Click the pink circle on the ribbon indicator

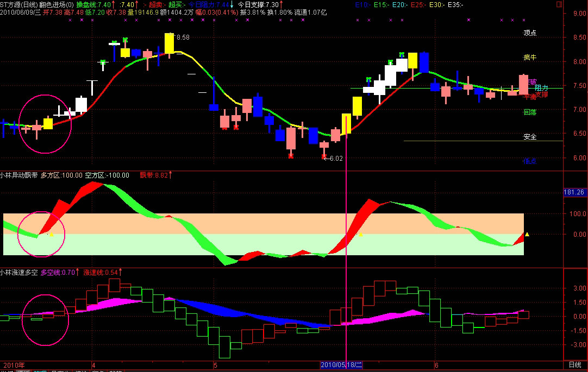(x=42, y=235)
